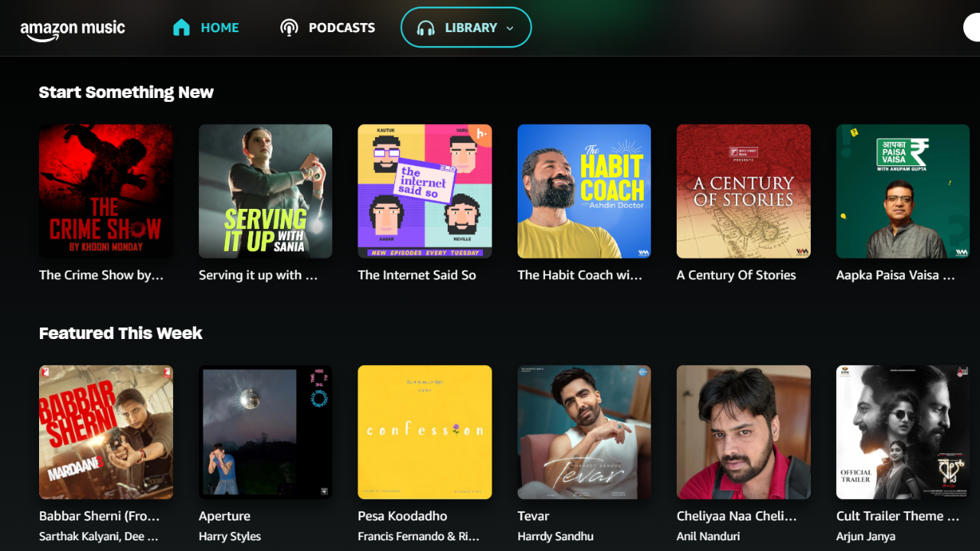Click the Hardy Sandhu artist name
This screenshot has width=980, height=551.
[555, 536]
